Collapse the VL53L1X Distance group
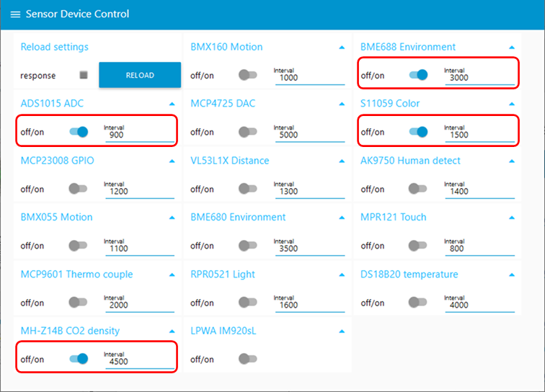Image resolution: width=545 pixels, height=392 pixels. click(x=342, y=161)
